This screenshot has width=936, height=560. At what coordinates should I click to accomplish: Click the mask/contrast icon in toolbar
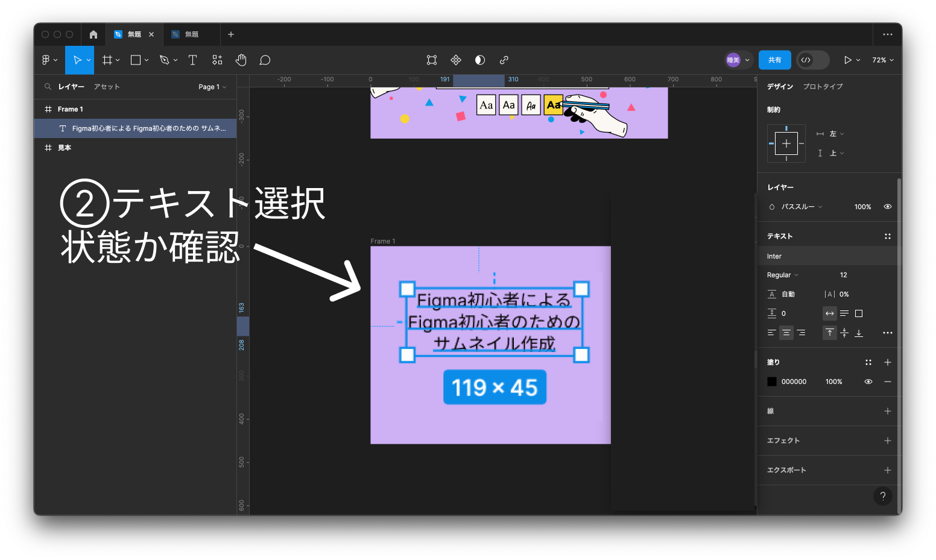click(480, 60)
